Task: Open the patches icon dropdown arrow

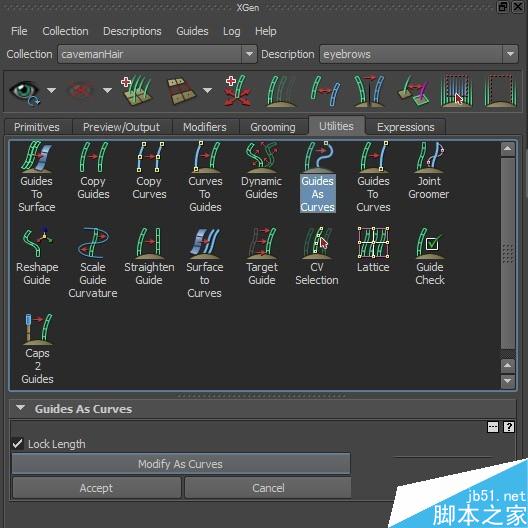Action: click(207, 90)
